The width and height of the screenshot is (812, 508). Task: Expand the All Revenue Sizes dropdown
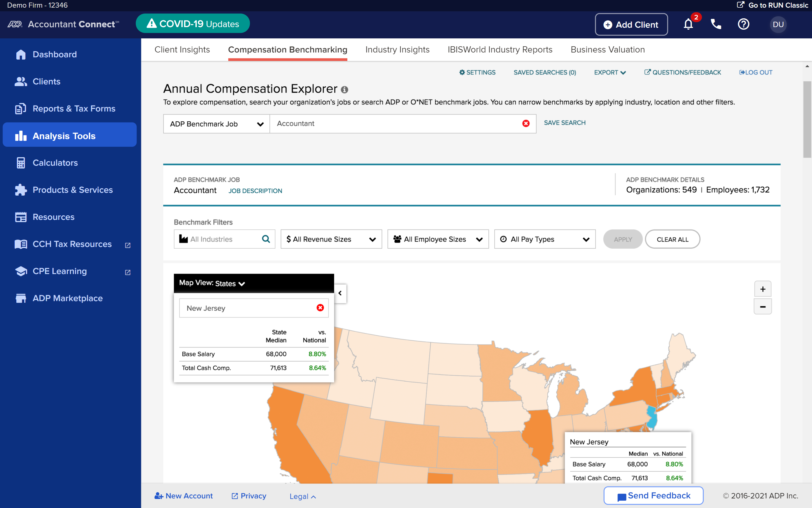coord(331,239)
